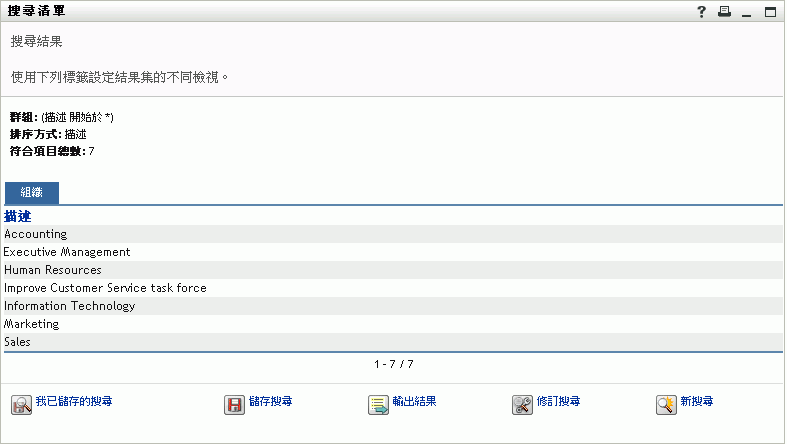Click the help question mark icon
Image resolution: width=787 pixels, height=444 pixels.
(702, 12)
